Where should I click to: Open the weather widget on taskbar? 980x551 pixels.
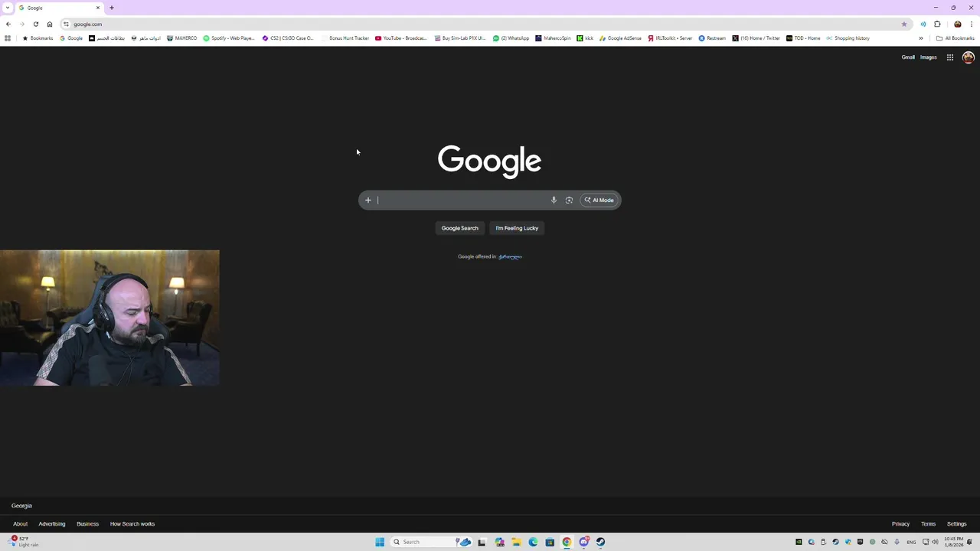(23, 542)
